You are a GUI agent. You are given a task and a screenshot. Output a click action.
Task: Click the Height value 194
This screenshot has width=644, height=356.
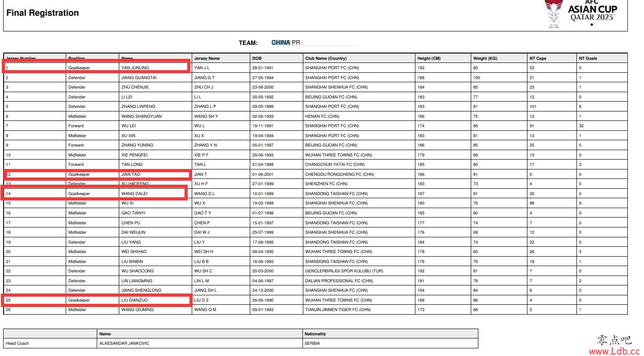(421, 290)
